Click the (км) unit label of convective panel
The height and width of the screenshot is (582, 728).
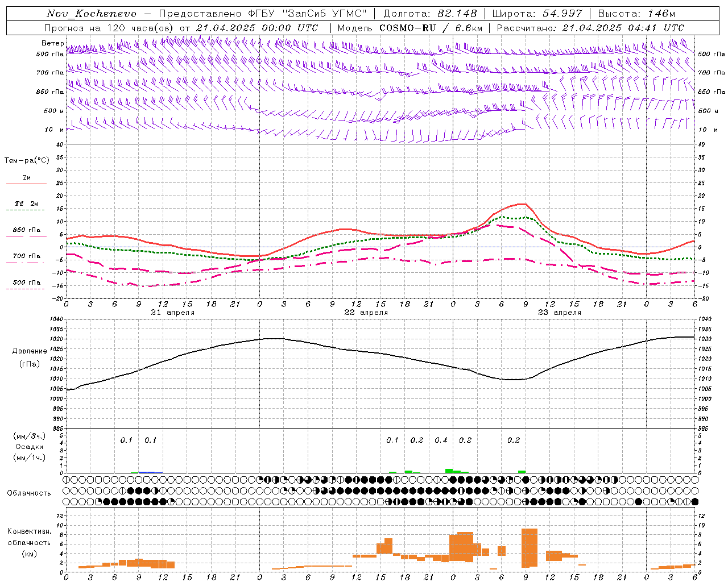click(x=30, y=554)
